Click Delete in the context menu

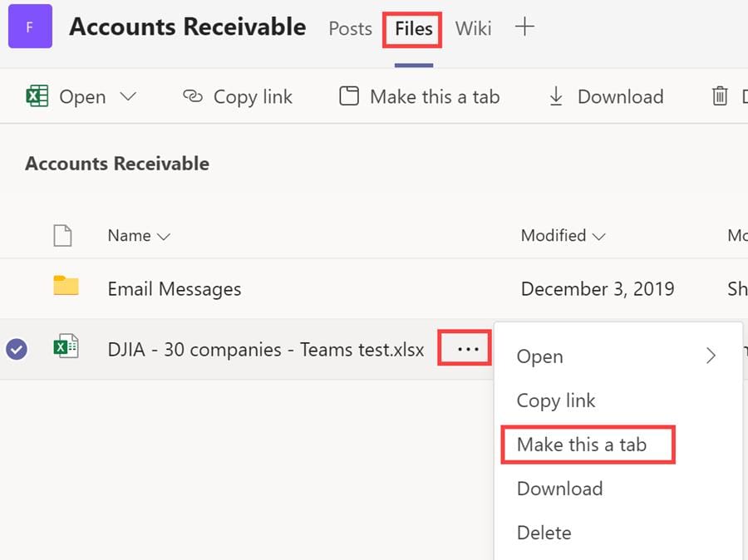(x=544, y=533)
